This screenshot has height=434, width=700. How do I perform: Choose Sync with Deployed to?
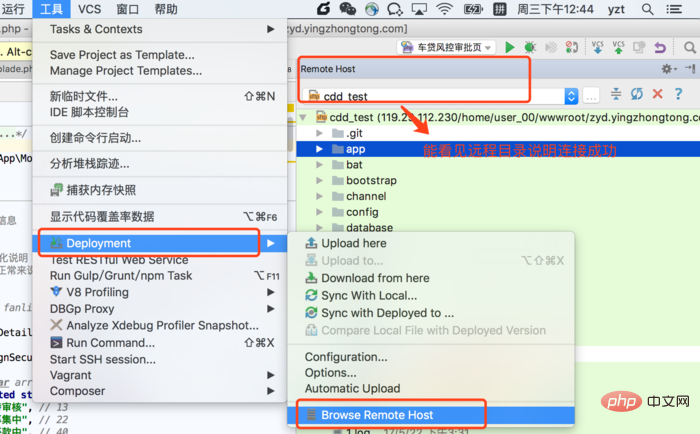click(431, 313)
